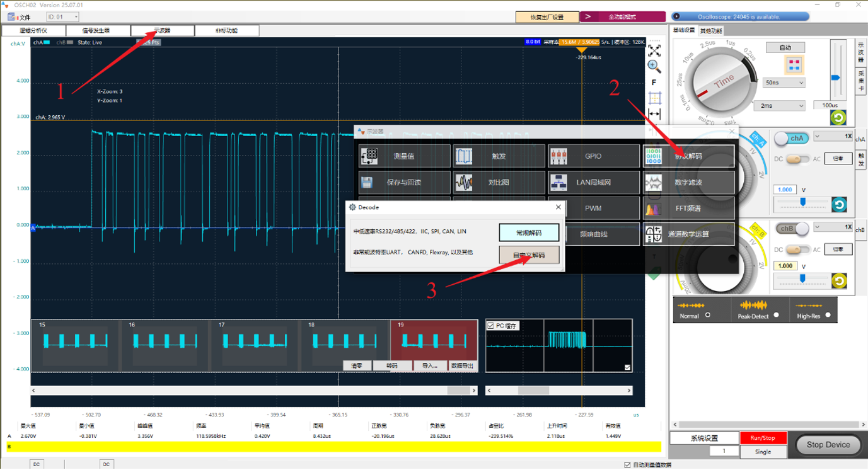Open the 数字滤波 digital filter tool

tap(688, 183)
